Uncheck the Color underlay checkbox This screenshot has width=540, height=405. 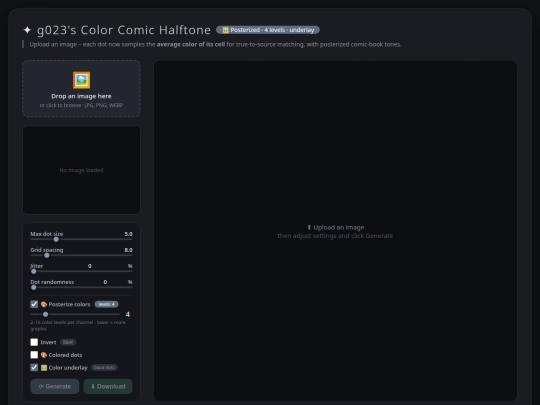coord(34,367)
